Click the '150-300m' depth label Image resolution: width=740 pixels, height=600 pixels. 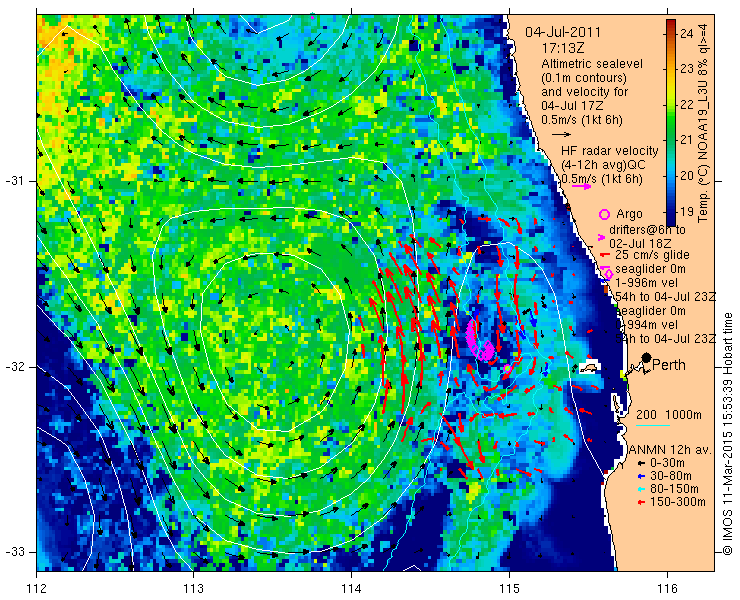(678, 502)
